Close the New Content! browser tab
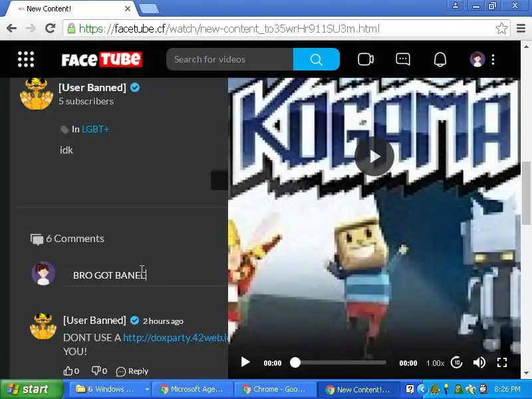This screenshot has height=399, width=532. [128, 9]
